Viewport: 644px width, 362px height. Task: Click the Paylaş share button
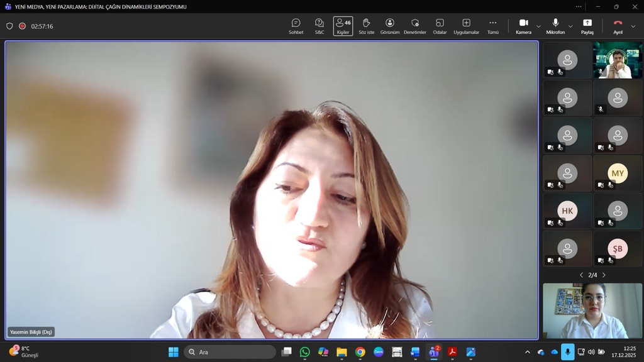[587, 26]
